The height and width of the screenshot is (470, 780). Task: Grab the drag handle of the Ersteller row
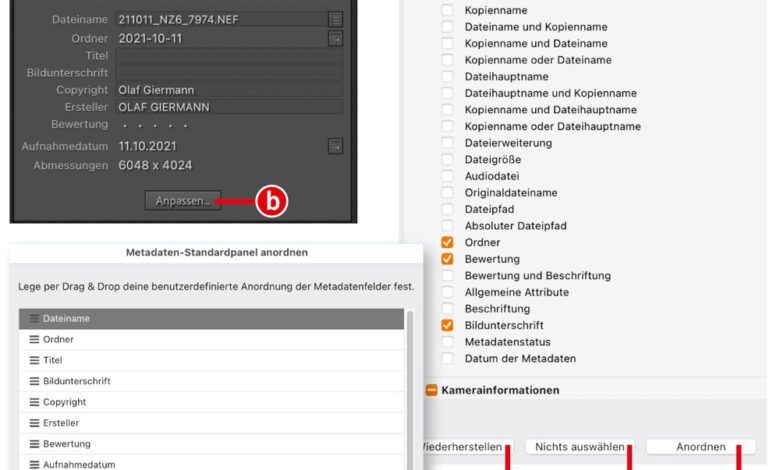coord(34,423)
